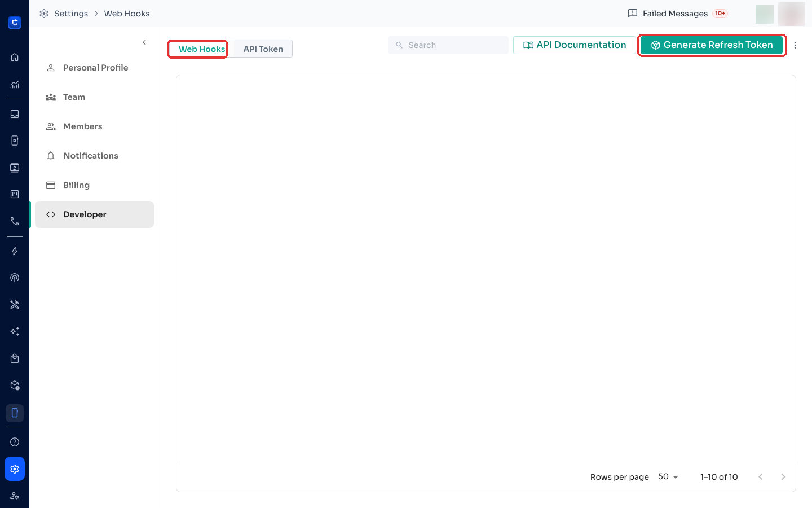Viewport: 812px width, 508px height.
Task: Open the inbox tray icon
Action: [x=15, y=114]
